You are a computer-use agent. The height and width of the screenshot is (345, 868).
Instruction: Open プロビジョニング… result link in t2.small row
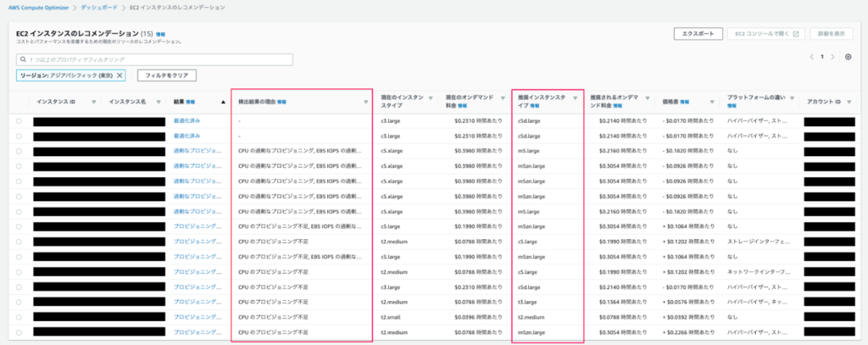198,317
